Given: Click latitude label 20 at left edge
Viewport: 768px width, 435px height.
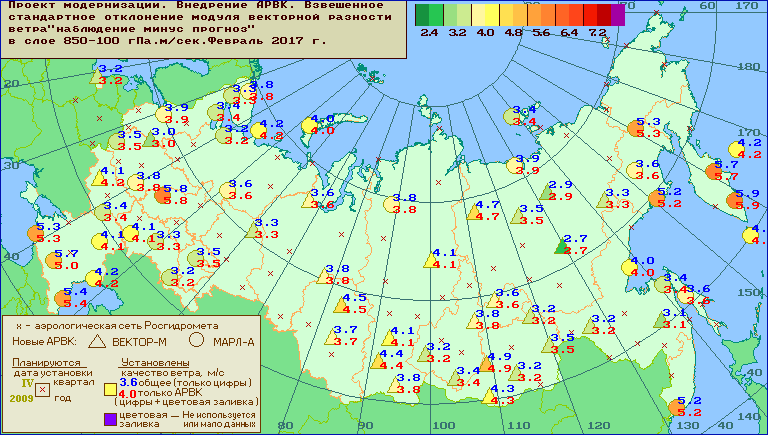Looking at the screenshot, I should (x=11, y=84).
